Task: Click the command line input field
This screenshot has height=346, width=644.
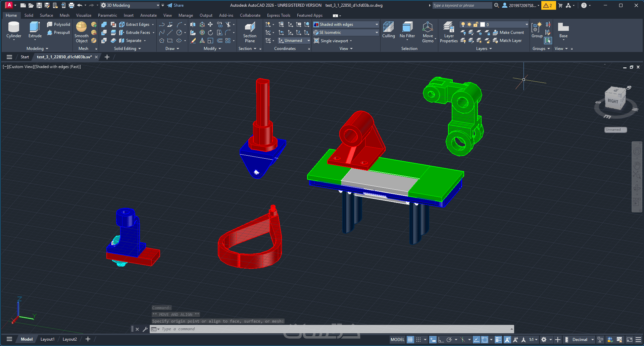Action: point(332,329)
